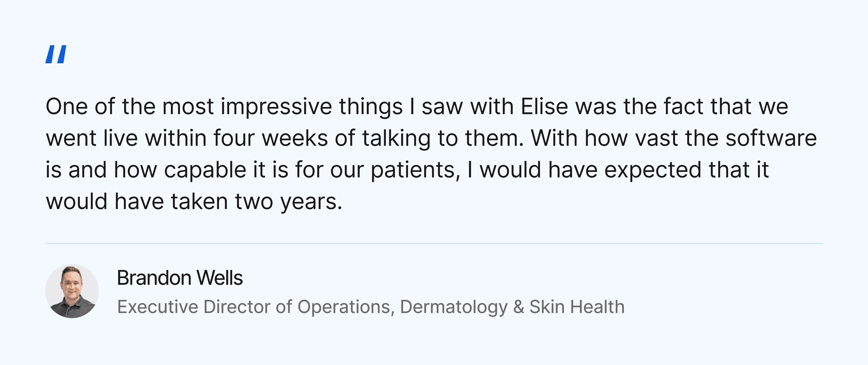
Task: Select the name Brandon Wells
Action: click(180, 278)
